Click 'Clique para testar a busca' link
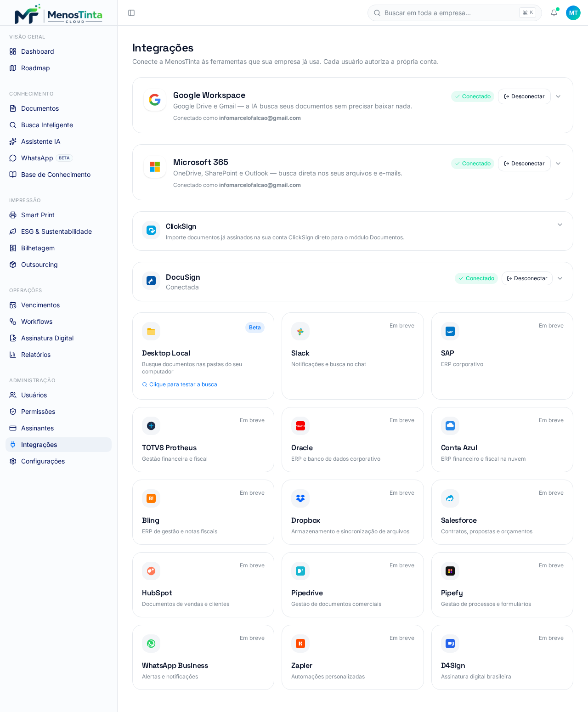588x712 pixels. (x=180, y=384)
